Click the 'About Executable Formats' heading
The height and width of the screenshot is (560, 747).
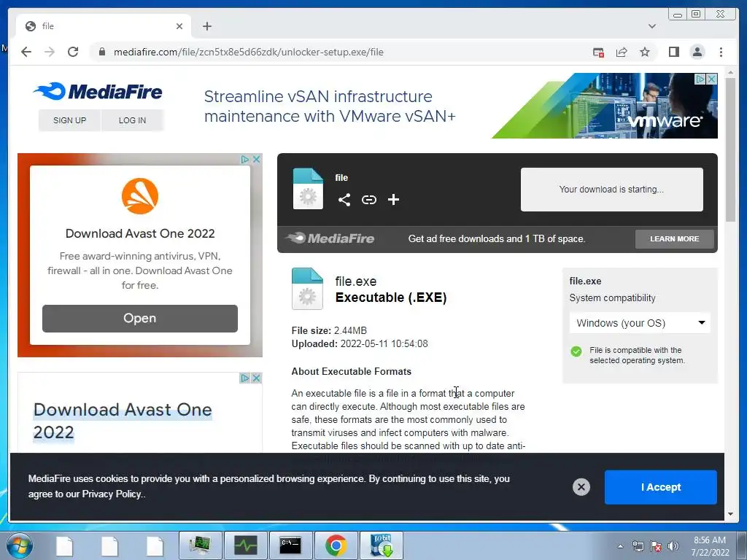tap(351, 371)
